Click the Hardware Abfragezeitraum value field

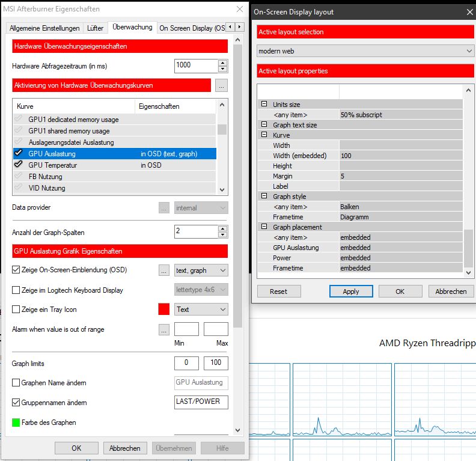click(x=196, y=66)
